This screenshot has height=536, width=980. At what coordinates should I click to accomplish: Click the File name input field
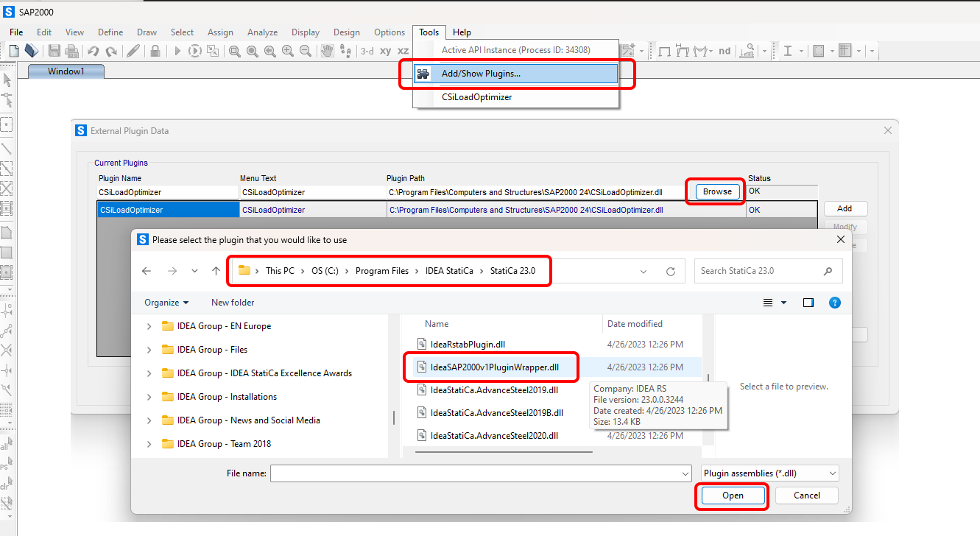tap(480, 473)
